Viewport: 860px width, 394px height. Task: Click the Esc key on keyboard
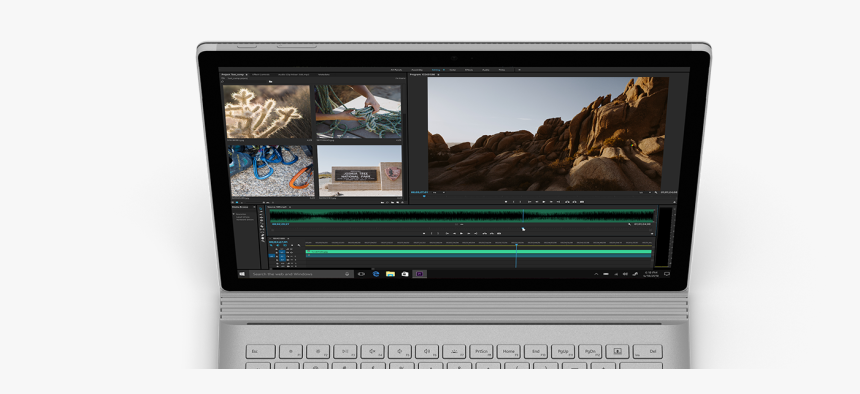pos(261,352)
